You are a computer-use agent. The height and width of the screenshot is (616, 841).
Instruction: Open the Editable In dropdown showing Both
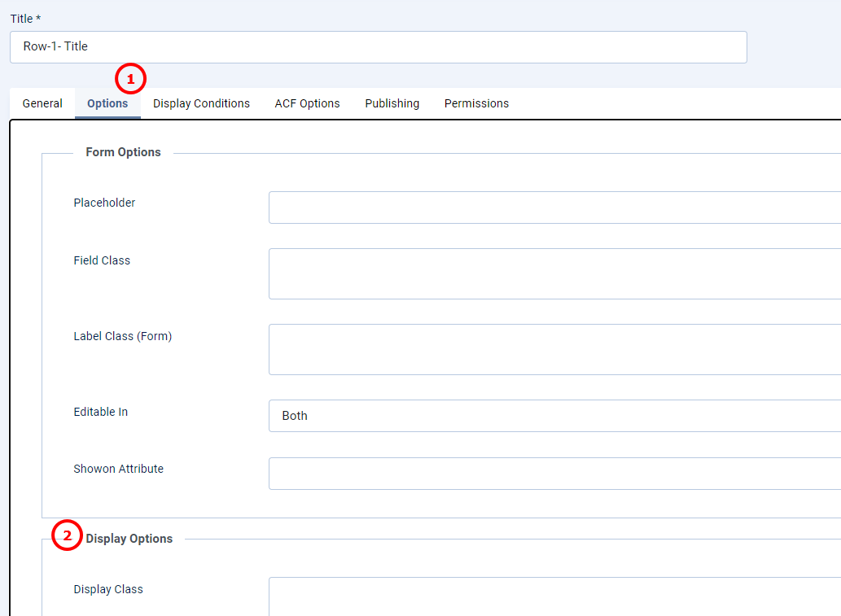click(x=554, y=416)
